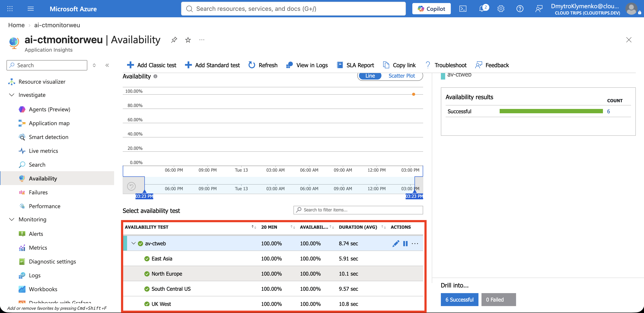
Task: Open av-ctweb row more actions ellipsis
Action: point(415,243)
